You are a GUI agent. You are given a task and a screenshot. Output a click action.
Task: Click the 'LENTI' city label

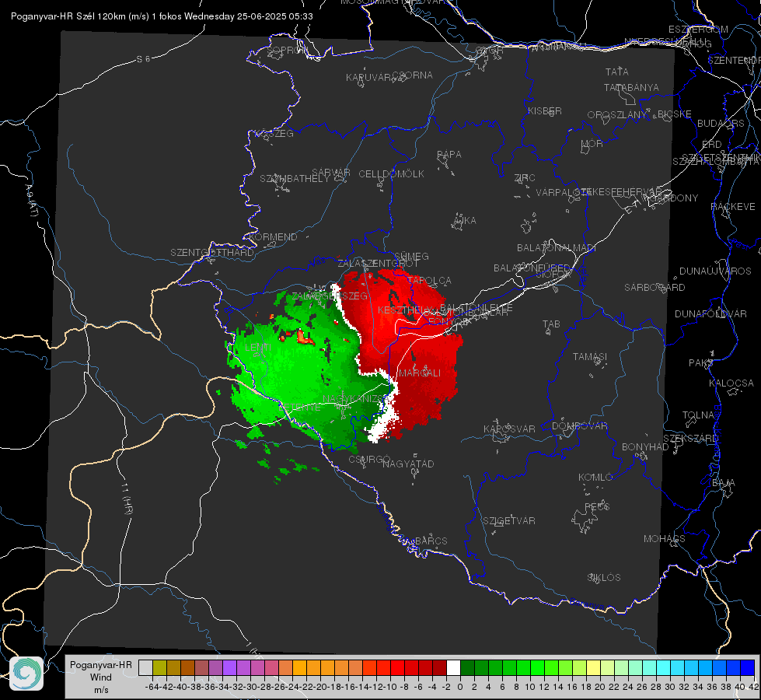coord(258,348)
